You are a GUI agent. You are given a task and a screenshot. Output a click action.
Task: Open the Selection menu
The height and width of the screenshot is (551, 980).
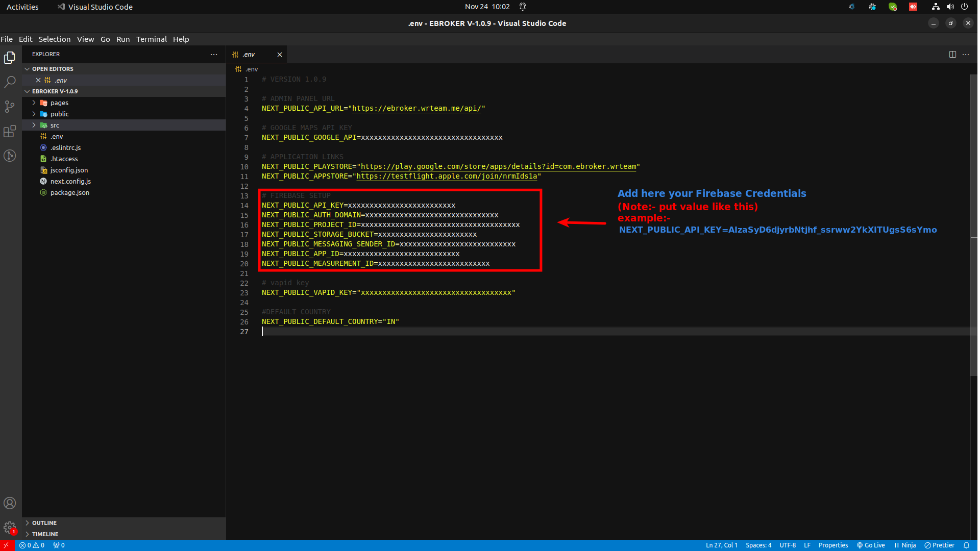[x=55, y=39]
